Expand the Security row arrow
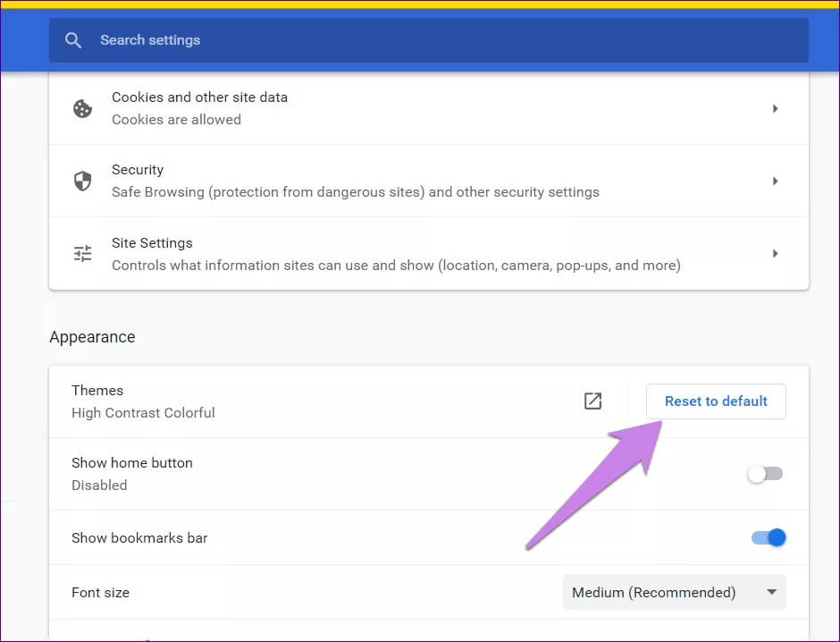The height and width of the screenshot is (642, 840). pyautogui.click(x=775, y=182)
